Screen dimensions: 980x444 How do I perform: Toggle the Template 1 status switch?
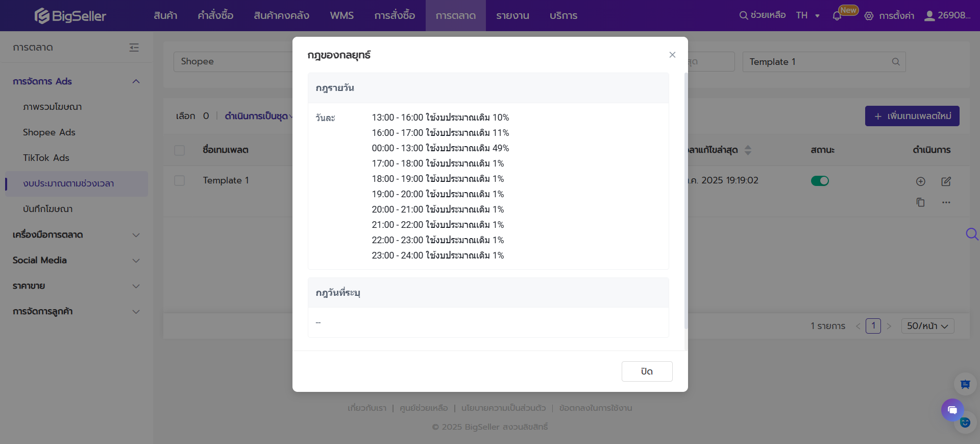point(820,181)
